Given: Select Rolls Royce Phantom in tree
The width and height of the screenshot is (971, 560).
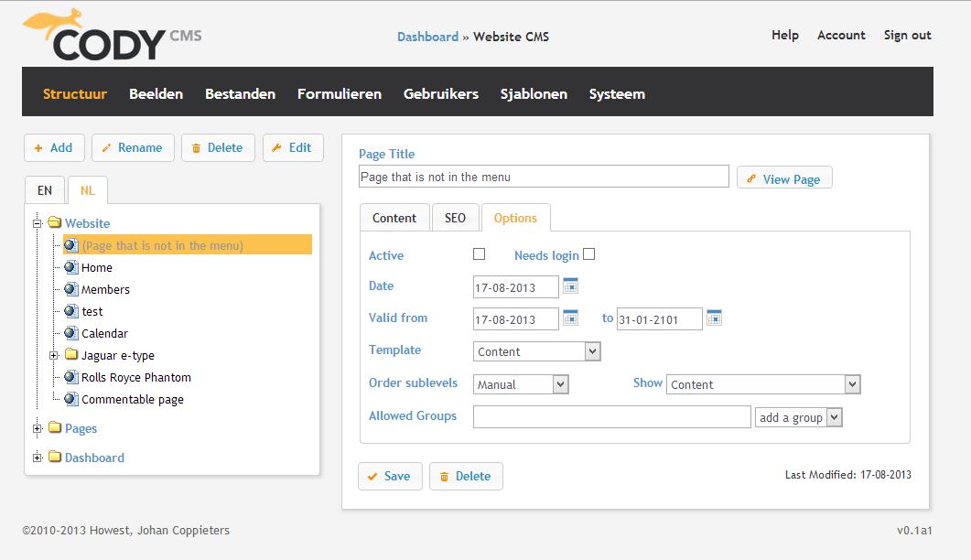Looking at the screenshot, I should [x=136, y=377].
